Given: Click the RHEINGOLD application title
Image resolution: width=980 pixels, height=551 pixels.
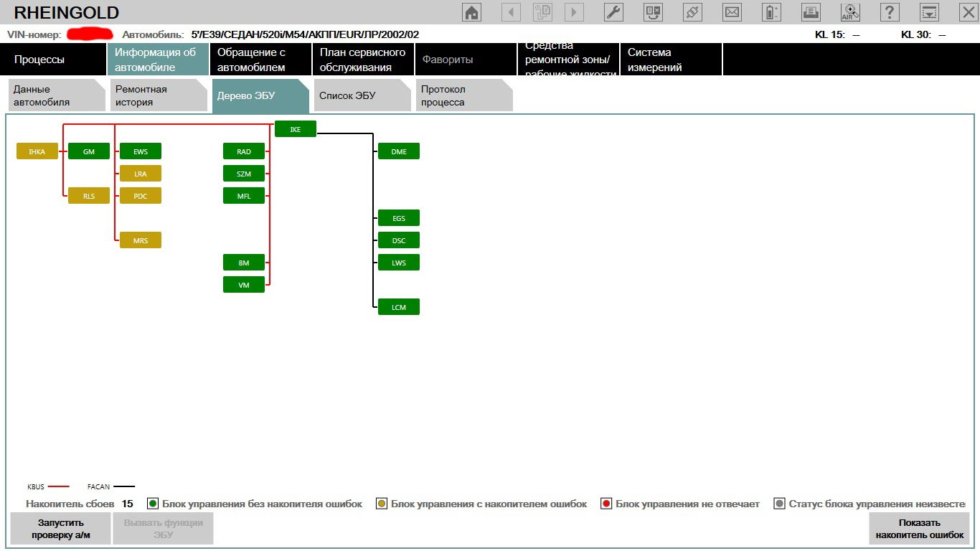Looking at the screenshot, I should tap(66, 12).
